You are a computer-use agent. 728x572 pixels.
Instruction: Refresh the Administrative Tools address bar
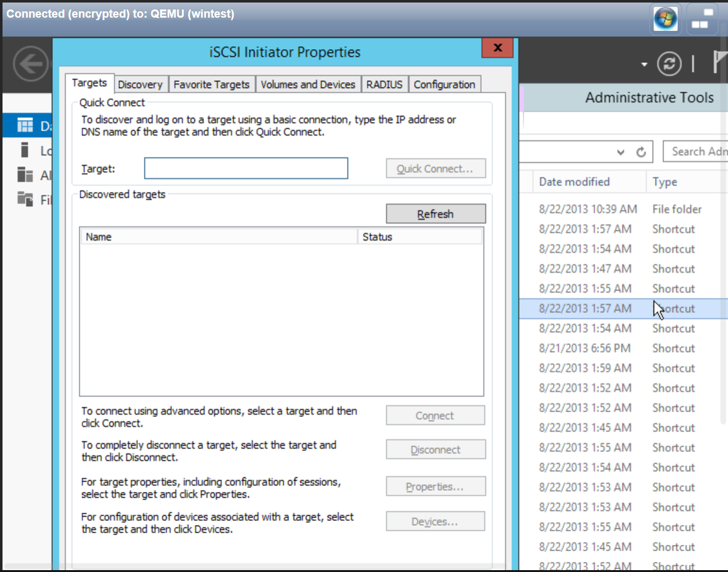pos(641,152)
